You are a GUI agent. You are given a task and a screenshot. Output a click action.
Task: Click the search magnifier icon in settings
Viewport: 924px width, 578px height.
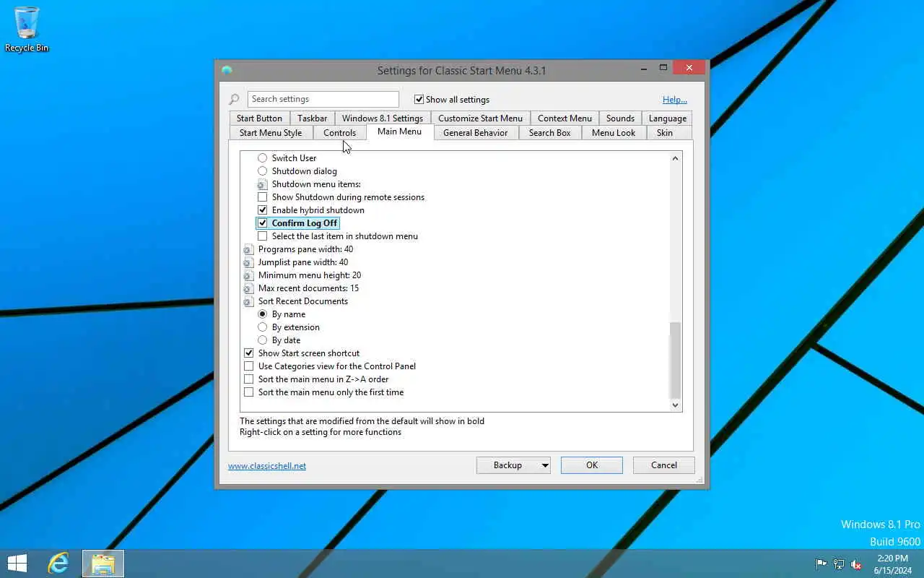coord(234,100)
